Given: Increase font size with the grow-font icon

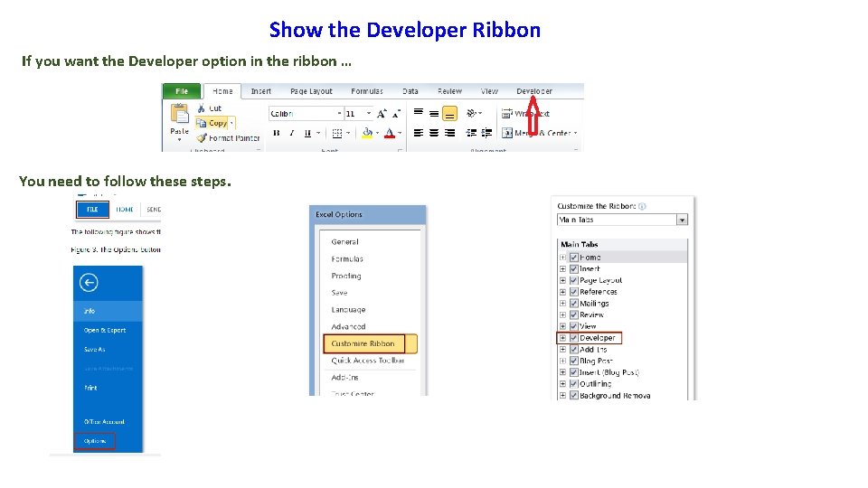Looking at the screenshot, I should [x=382, y=114].
